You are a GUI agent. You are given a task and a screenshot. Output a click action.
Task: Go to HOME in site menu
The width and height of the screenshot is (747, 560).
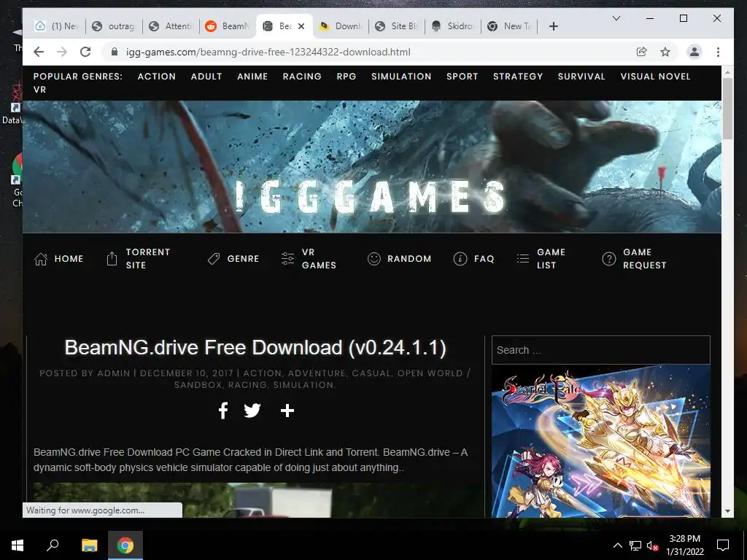(58, 259)
